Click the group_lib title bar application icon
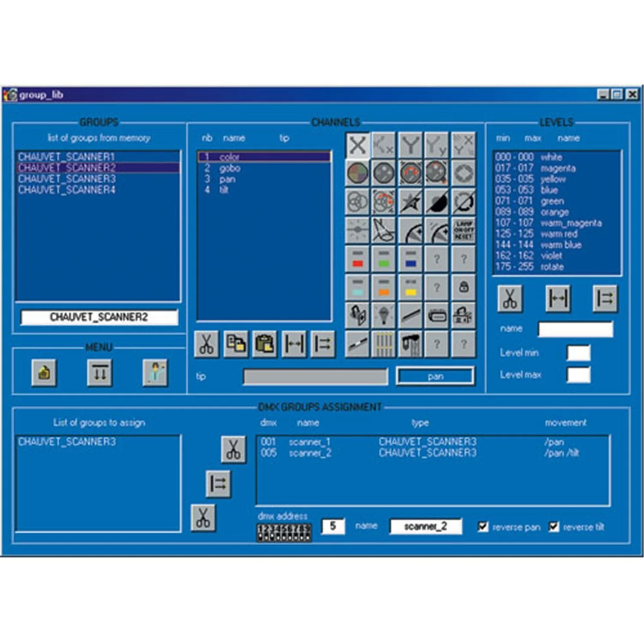Image resolution: width=644 pixels, height=644 pixels. (x=11, y=95)
